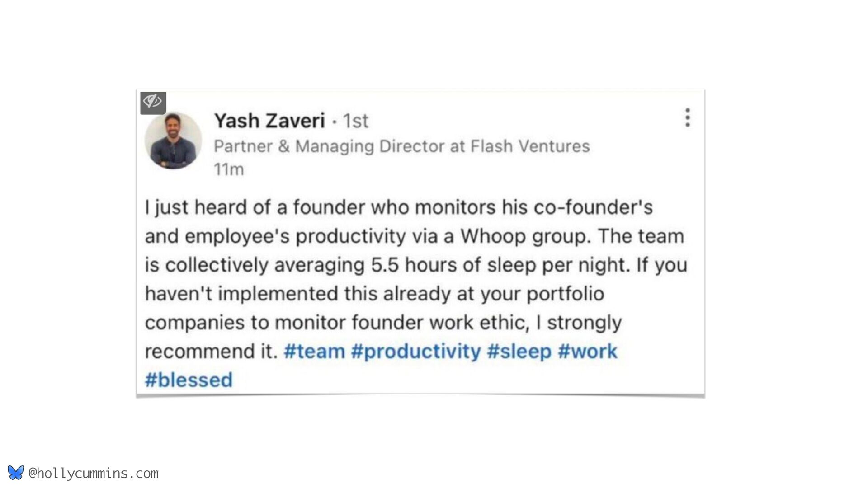Viewport: 868px width, 488px height.
Task: Follow the #productivity hashtag link
Action: (415, 351)
